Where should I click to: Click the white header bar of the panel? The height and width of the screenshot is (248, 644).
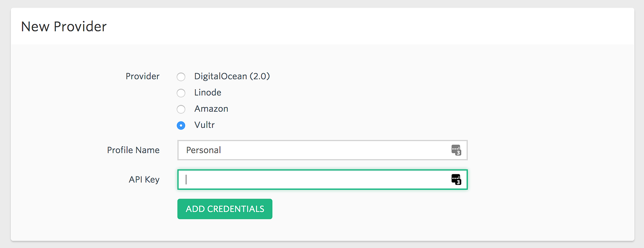362,27
